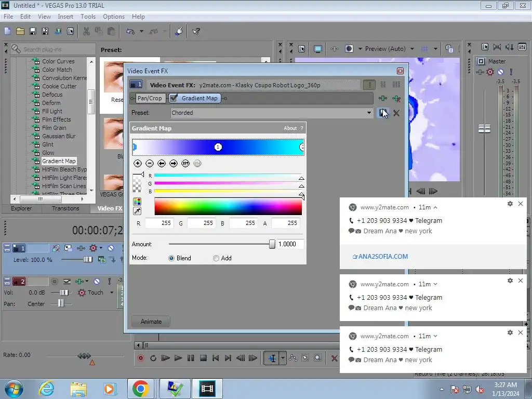Click the Pause button in transport bar
Viewport: 532px width, 399px height.
(x=191, y=358)
